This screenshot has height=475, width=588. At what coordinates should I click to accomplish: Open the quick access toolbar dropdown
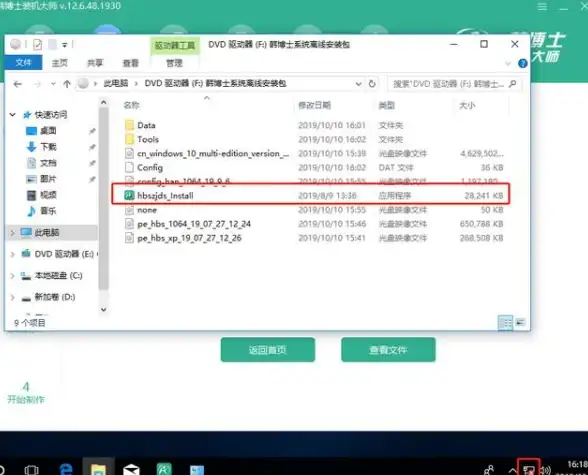point(64,45)
